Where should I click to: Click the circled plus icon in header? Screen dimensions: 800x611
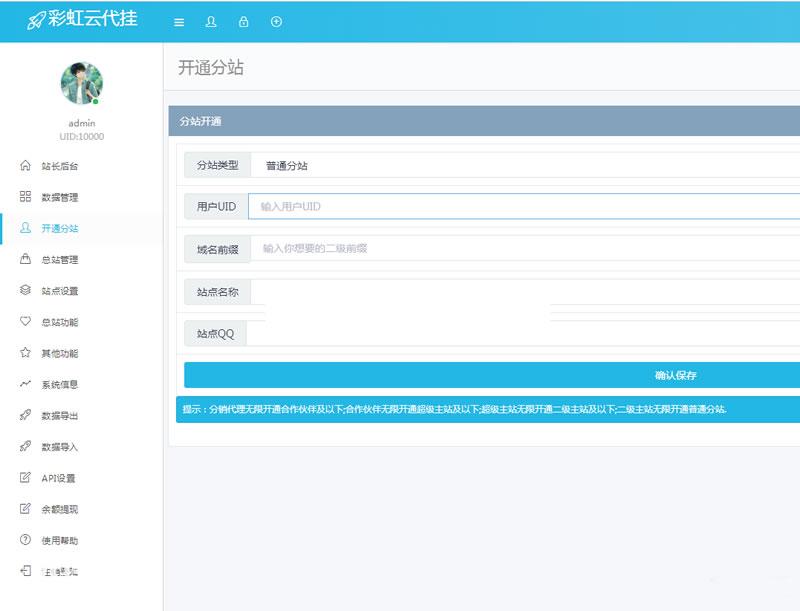[x=276, y=22]
